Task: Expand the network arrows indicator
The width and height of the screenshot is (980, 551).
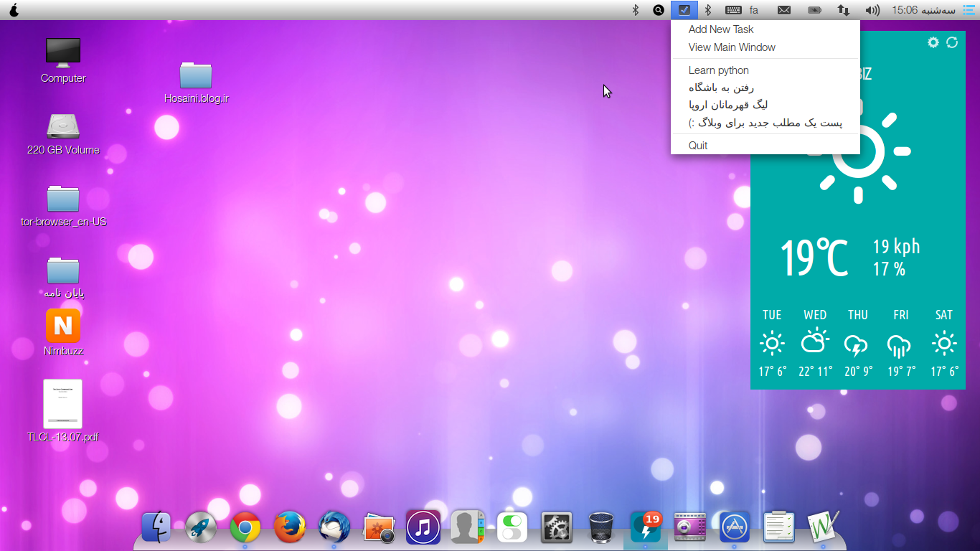Action: [x=844, y=10]
